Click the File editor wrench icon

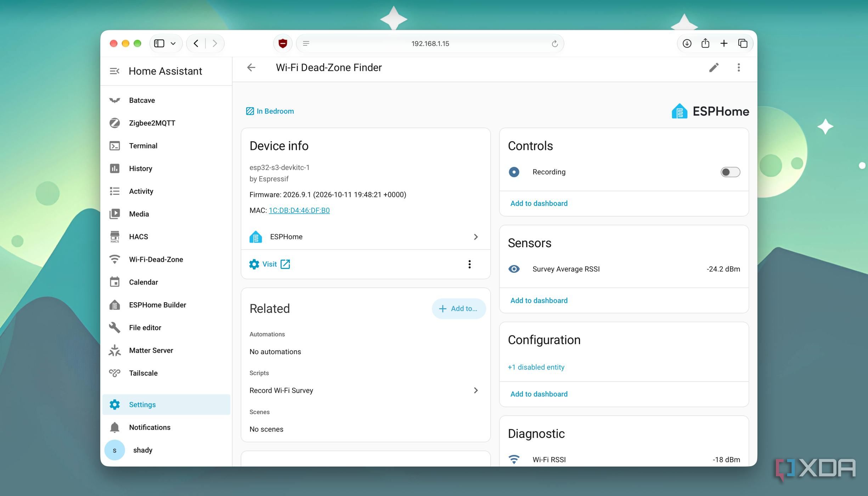(114, 327)
